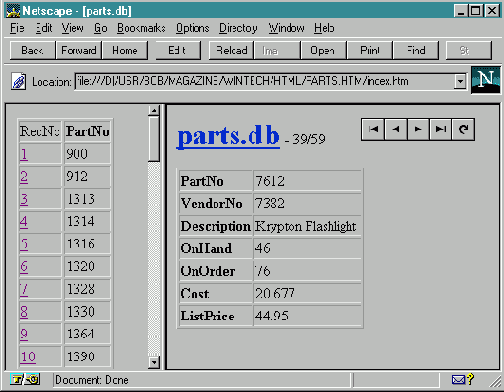Open the Directory menu
The image size is (504, 392).
pyautogui.click(x=238, y=28)
